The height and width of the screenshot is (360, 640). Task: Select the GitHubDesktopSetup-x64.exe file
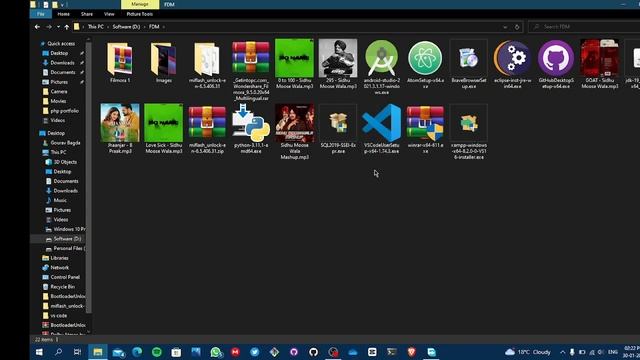(556, 64)
